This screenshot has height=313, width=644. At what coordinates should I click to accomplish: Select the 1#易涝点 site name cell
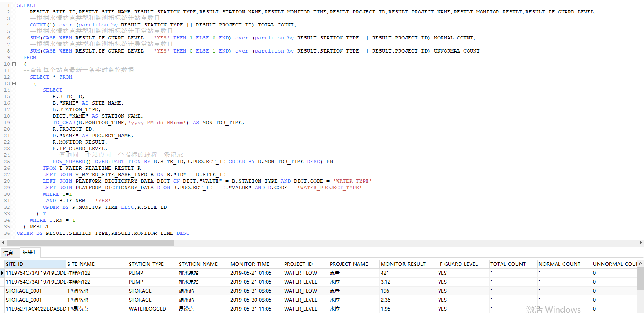pos(97,309)
